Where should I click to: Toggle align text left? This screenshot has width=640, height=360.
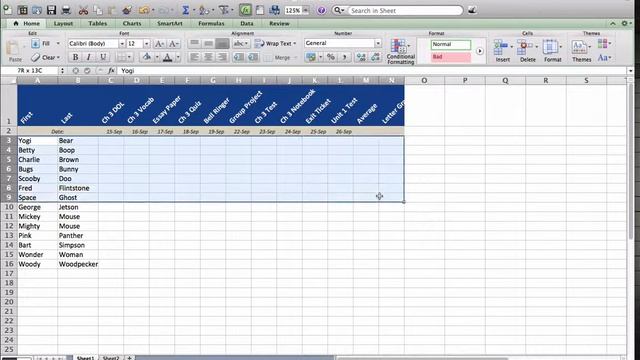point(194,57)
